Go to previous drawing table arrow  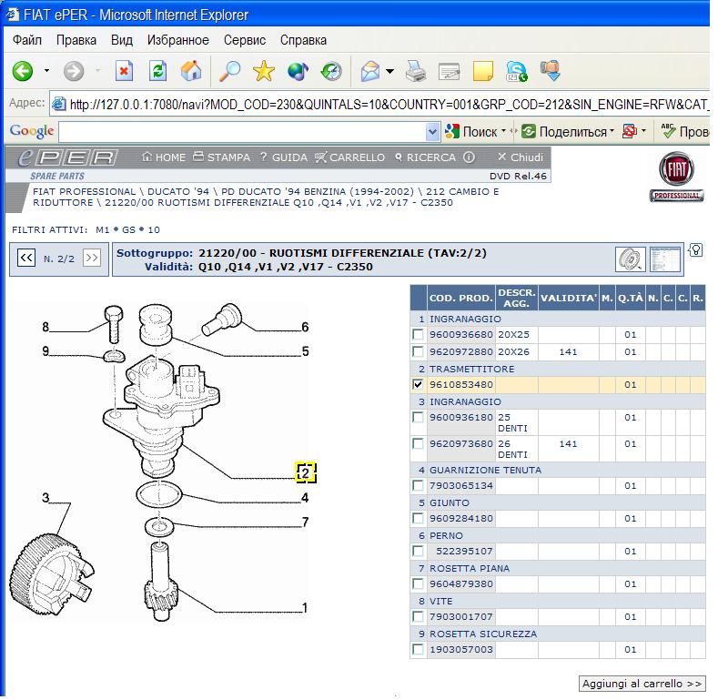click(x=26, y=259)
